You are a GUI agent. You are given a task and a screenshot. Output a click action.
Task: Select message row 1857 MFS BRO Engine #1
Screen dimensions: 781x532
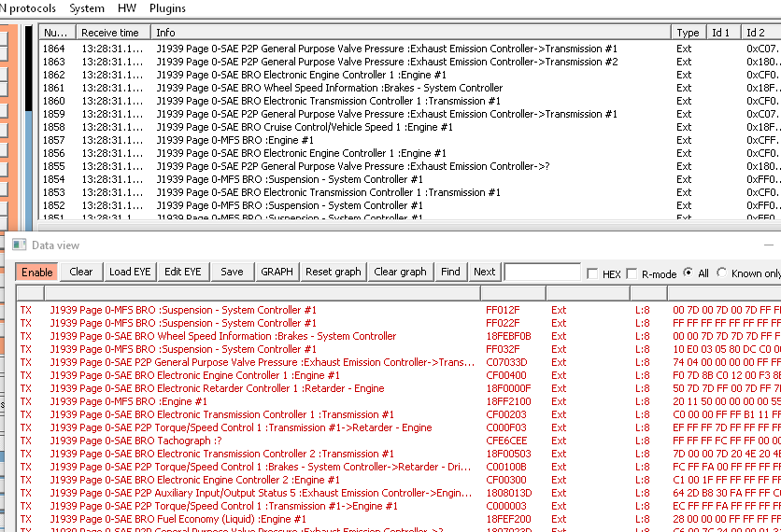click(x=410, y=140)
